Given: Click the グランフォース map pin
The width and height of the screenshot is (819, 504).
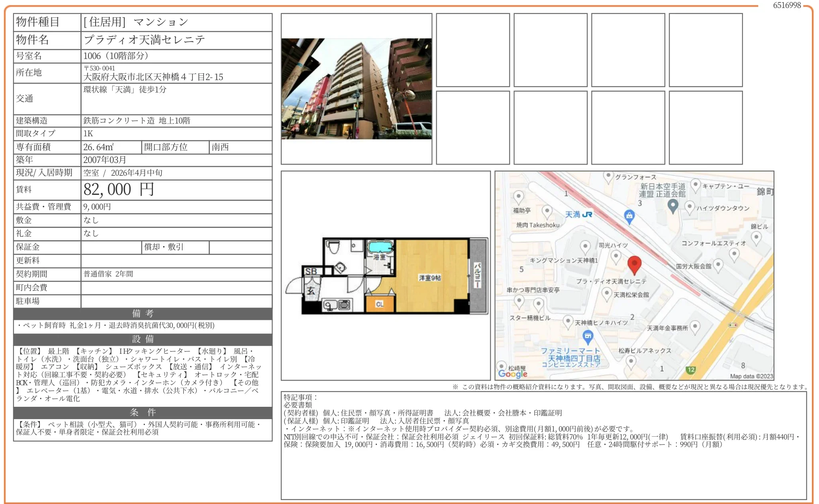Looking at the screenshot, I should coord(608,176).
